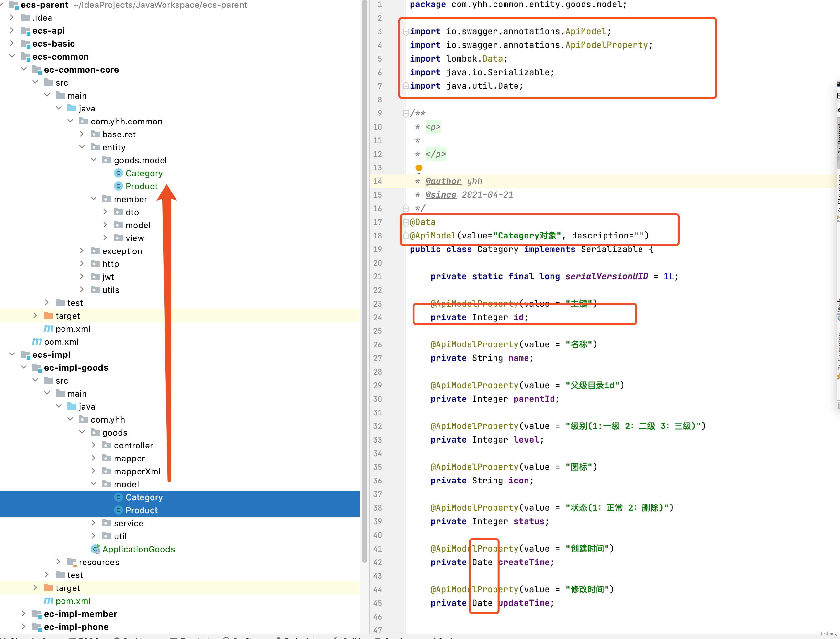Image resolution: width=840 pixels, height=639 pixels.
Task: Fold the Javadoc comment at line 9
Action: click(406, 113)
